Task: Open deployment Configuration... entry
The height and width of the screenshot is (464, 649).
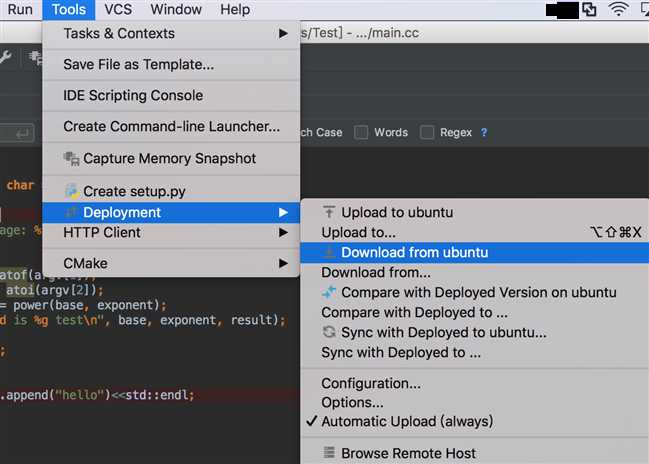Action: click(x=371, y=383)
